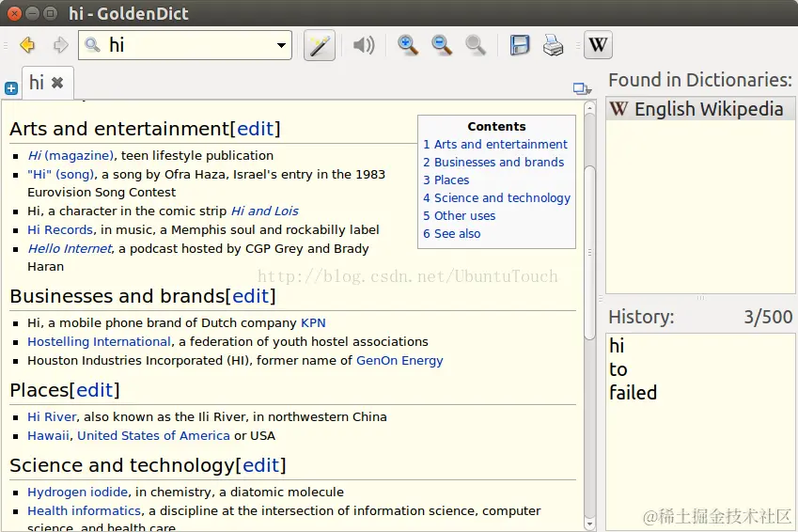Open the KPN link
Viewport: 798px width, 532px height.
pos(313,322)
